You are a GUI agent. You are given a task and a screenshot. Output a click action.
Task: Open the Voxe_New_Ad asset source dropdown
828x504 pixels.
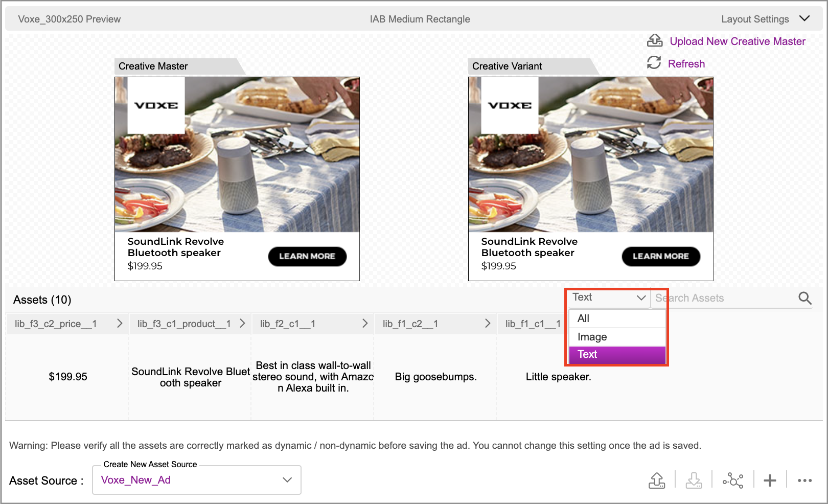(197, 480)
